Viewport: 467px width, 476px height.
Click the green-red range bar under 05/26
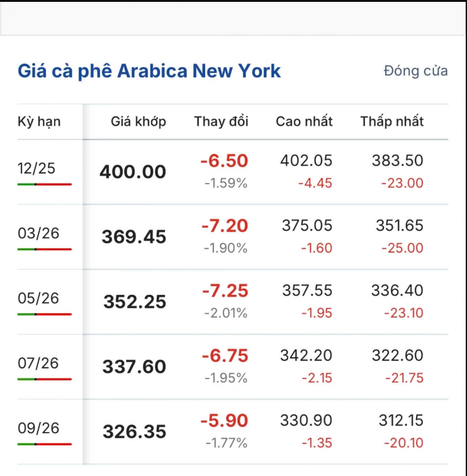click(x=44, y=314)
